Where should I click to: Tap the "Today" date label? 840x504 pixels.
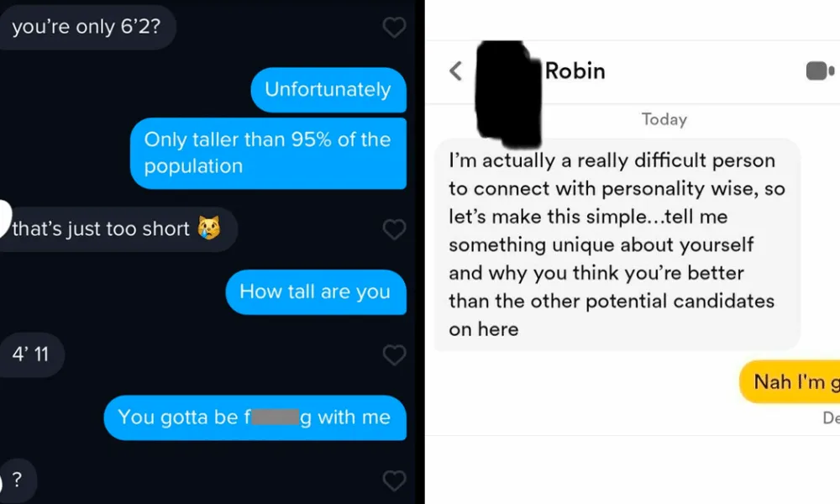664,119
